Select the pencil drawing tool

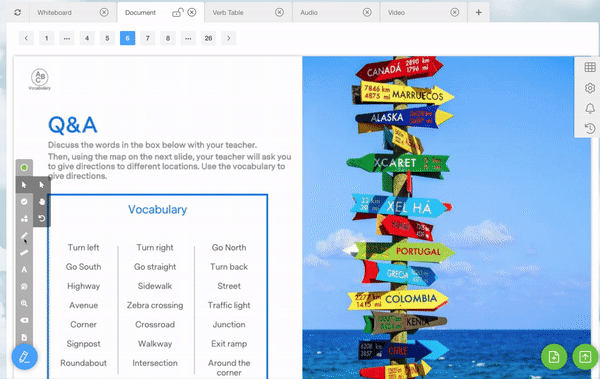pyautogui.click(x=24, y=235)
